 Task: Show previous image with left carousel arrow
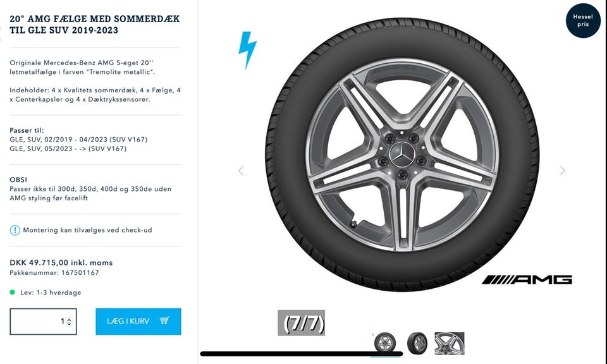coord(241,171)
